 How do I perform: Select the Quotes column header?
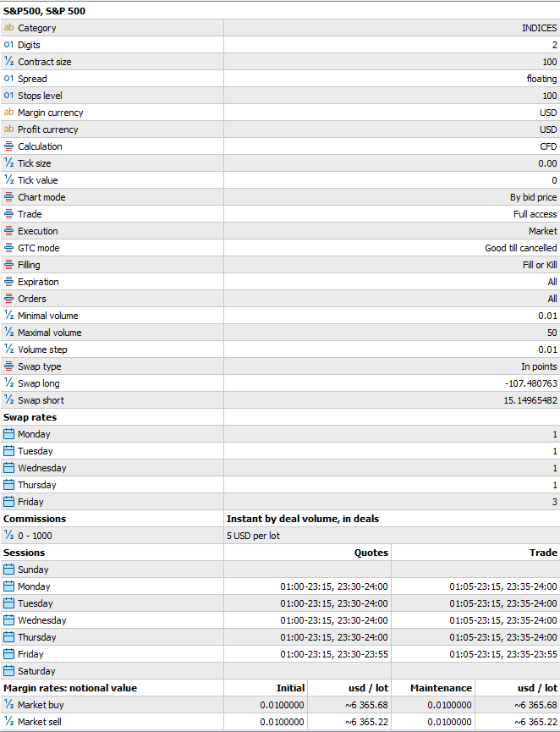point(372,553)
